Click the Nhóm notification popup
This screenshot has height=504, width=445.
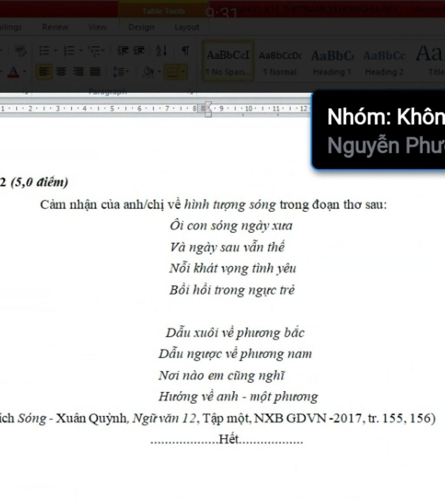click(x=378, y=130)
